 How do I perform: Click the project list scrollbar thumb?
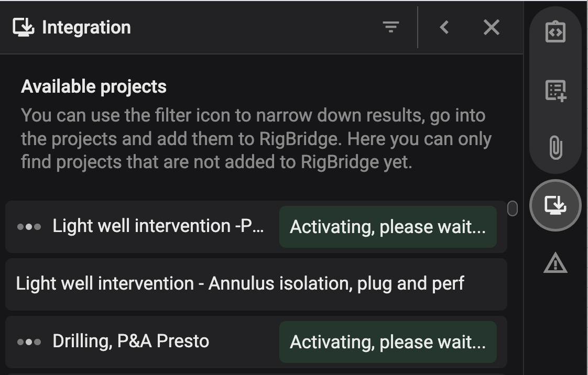click(513, 208)
